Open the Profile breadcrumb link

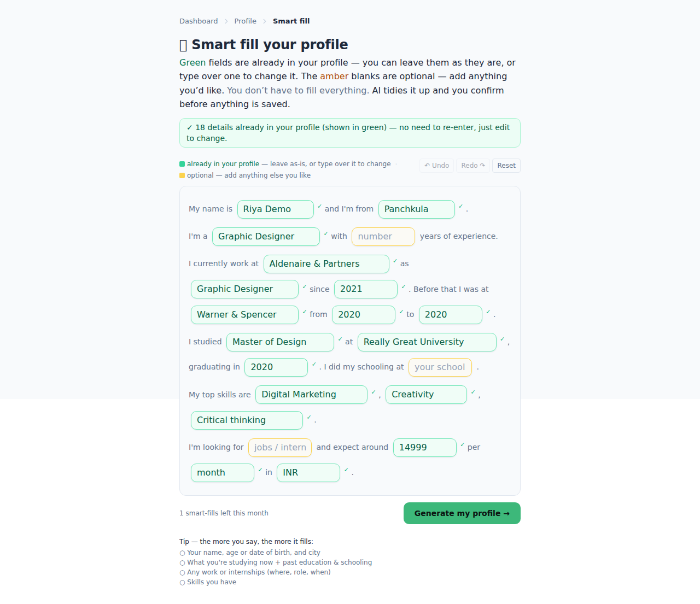[x=245, y=21]
